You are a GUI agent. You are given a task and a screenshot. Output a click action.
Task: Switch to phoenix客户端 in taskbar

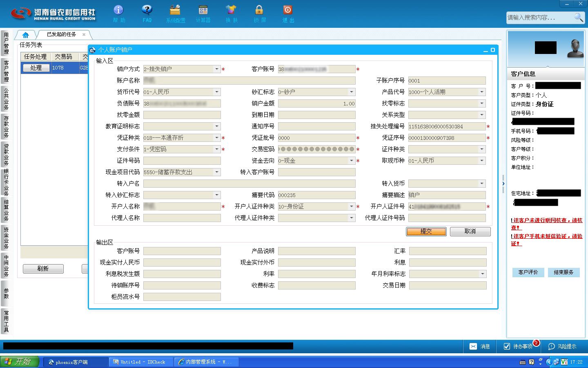[x=75, y=362]
